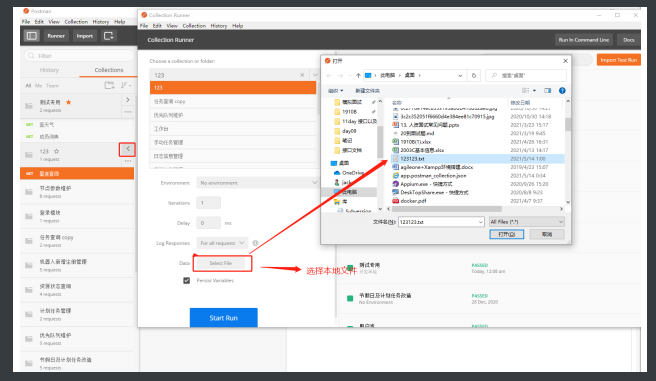Select the highlighted orange GET request

pos(77,173)
